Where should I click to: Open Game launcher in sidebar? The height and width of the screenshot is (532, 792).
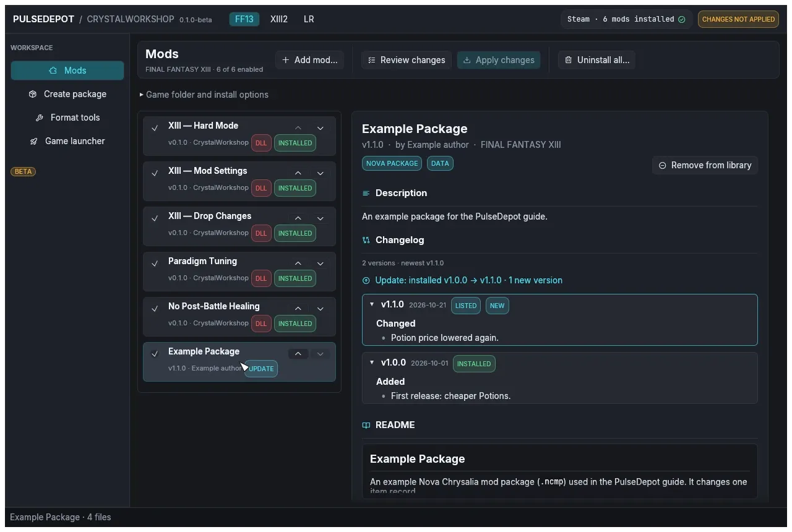(x=67, y=141)
